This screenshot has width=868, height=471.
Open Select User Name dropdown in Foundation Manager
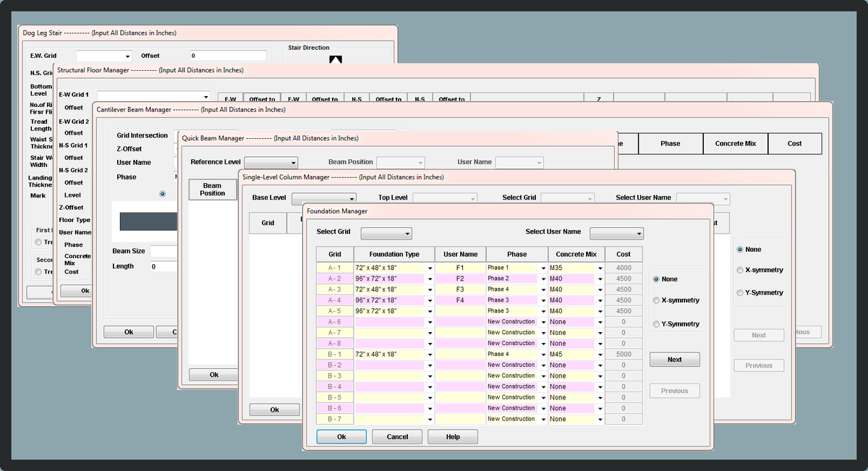tap(616, 234)
